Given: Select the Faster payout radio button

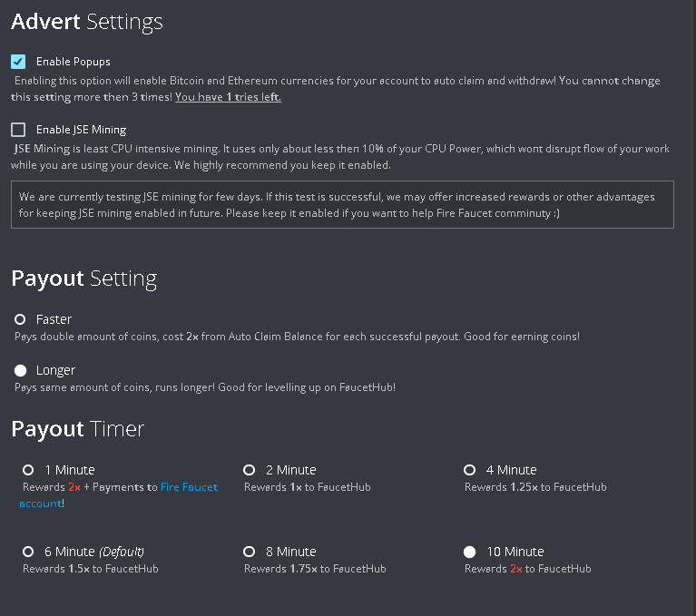Looking at the screenshot, I should click(x=20, y=319).
